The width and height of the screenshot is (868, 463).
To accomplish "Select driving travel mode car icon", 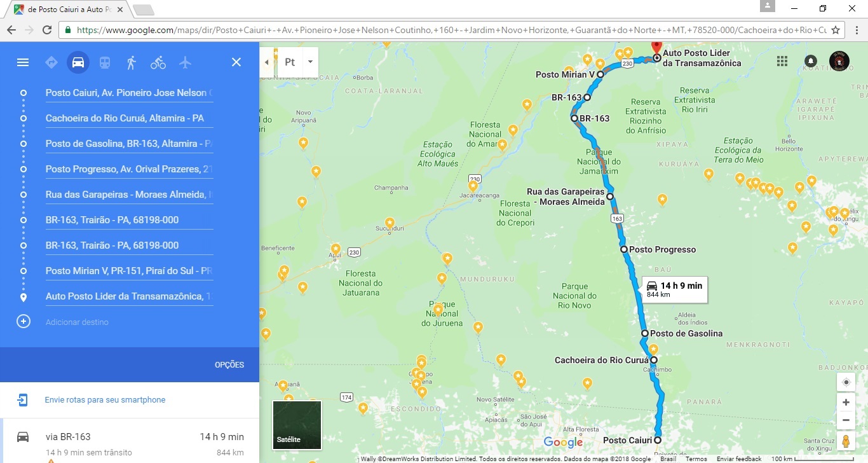I will (78, 62).
